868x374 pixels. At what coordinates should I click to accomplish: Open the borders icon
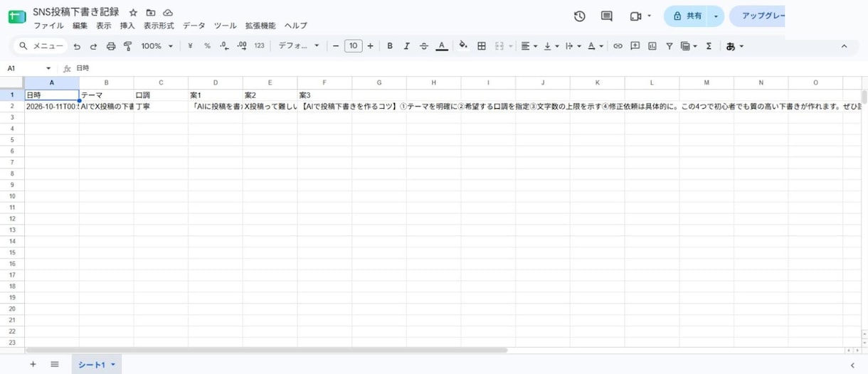pos(482,46)
